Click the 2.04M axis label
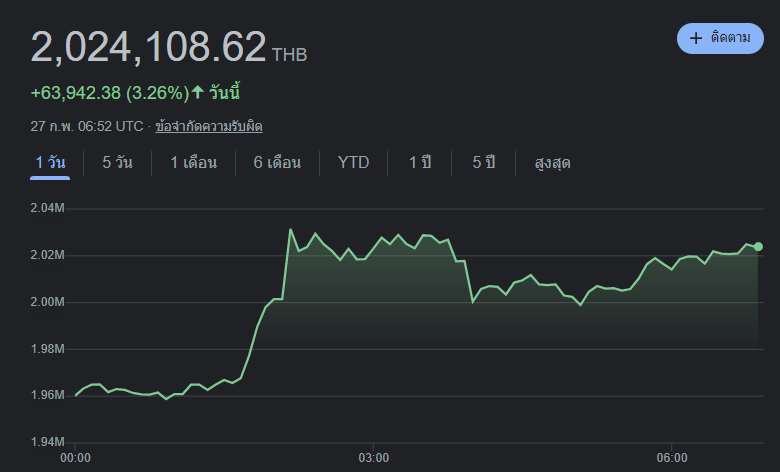This screenshot has height=472, width=780. click(x=47, y=208)
